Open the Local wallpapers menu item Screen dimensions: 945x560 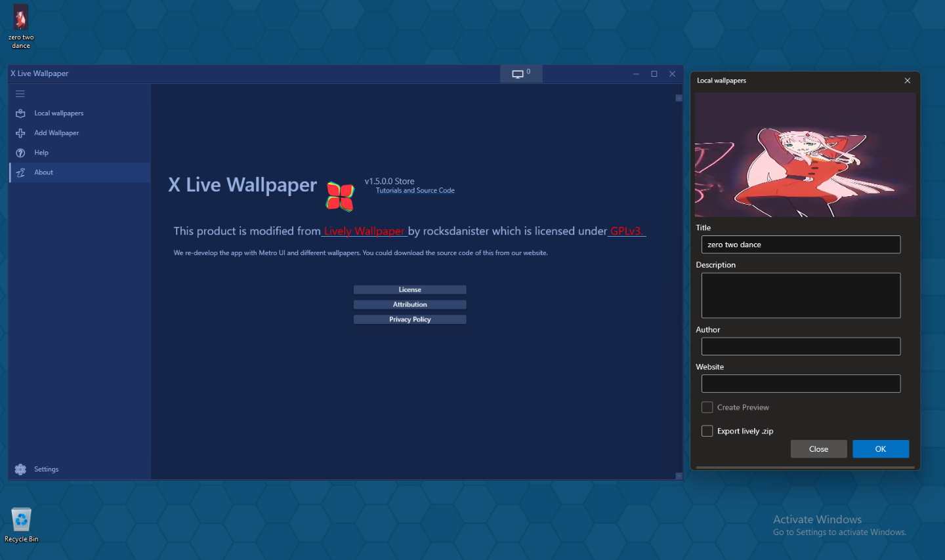(79, 113)
